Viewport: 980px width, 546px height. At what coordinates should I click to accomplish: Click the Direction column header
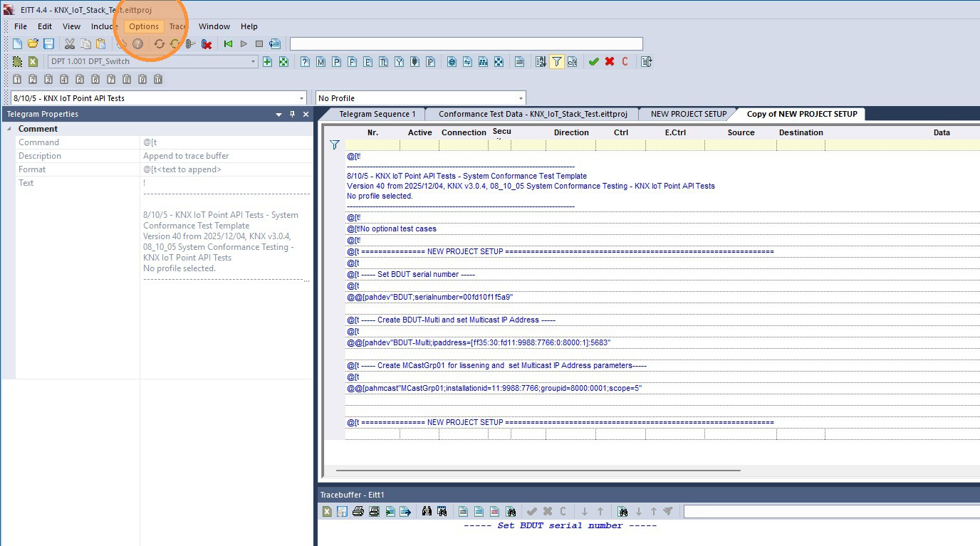click(571, 132)
